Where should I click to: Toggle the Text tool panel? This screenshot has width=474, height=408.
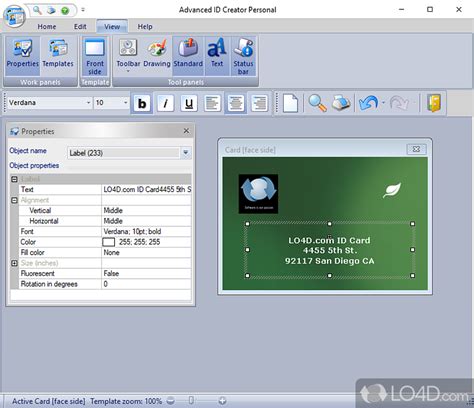pos(217,55)
